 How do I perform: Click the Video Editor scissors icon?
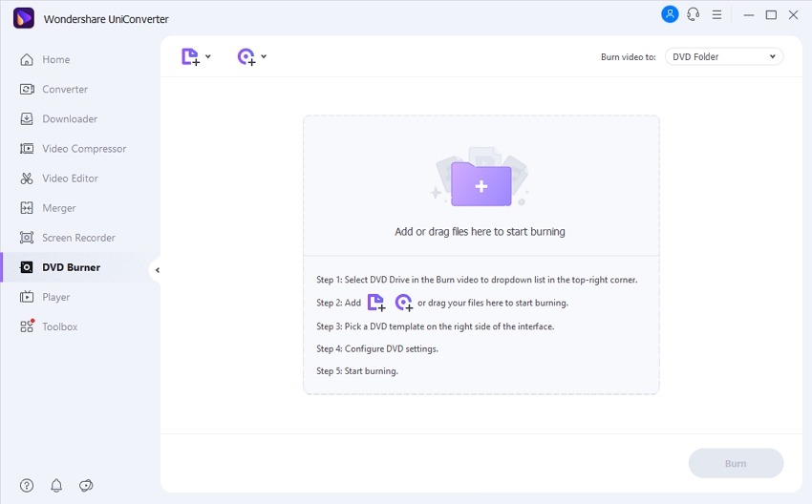[x=27, y=178]
